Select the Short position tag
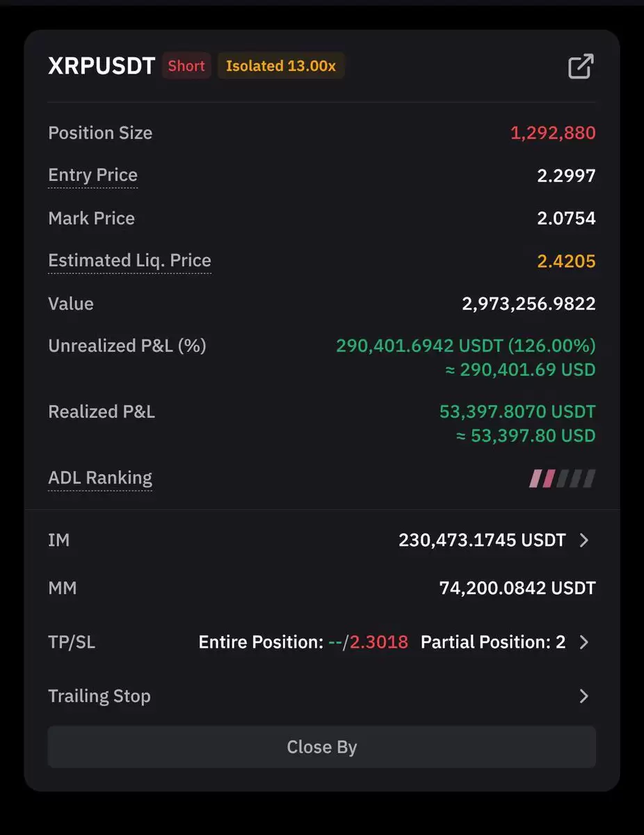Screen dimensions: 644x835 (186, 66)
